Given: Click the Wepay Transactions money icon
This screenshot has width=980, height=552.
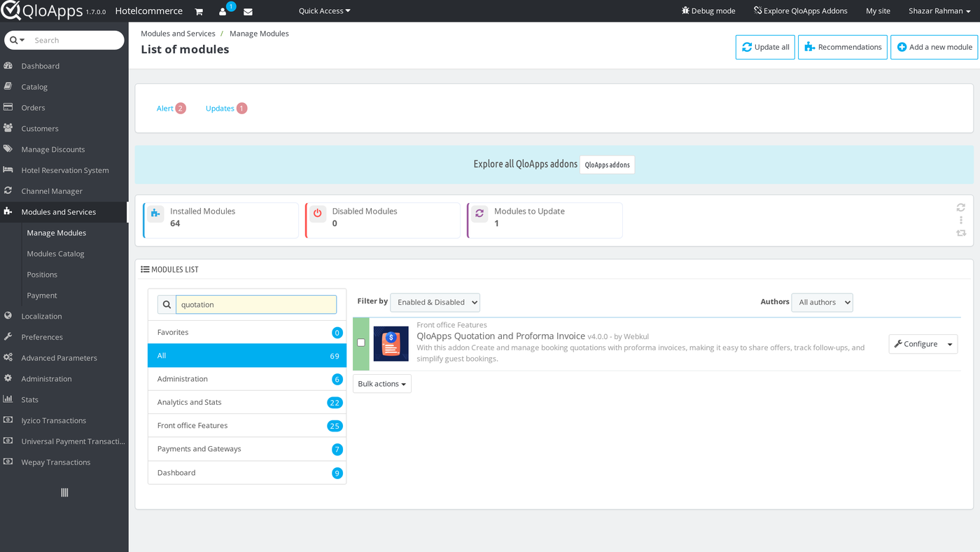Looking at the screenshot, I should tap(8, 462).
